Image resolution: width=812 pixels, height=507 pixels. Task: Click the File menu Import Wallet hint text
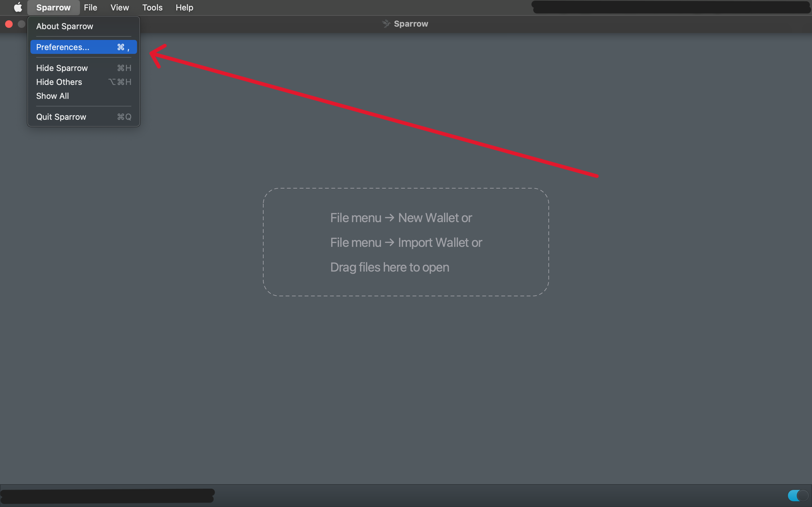coord(406,242)
